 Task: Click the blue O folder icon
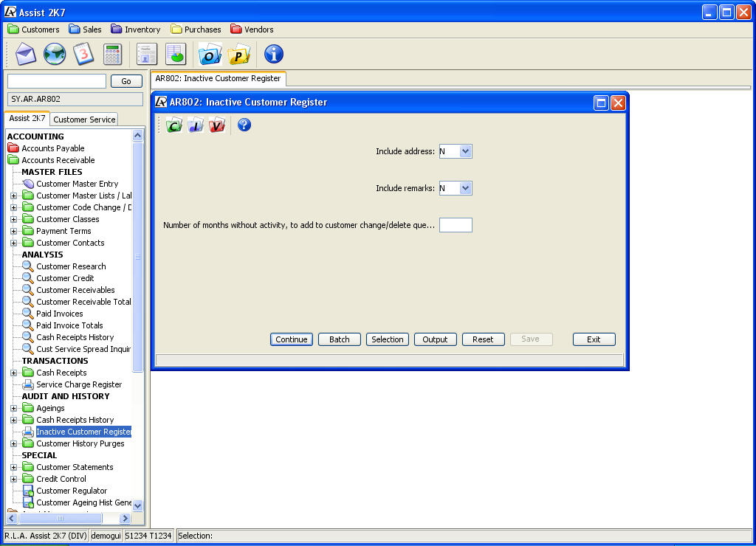[x=210, y=55]
